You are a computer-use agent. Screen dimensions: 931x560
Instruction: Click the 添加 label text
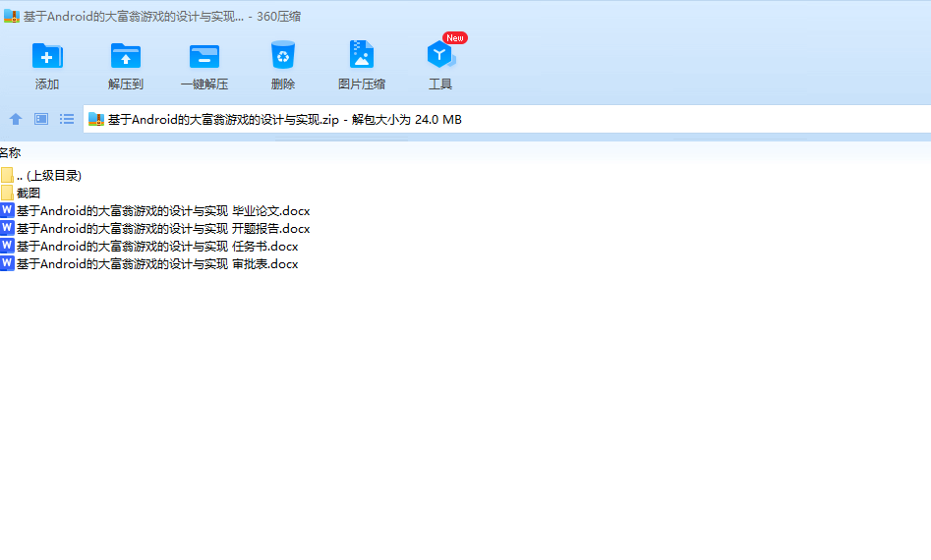[47, 84]
